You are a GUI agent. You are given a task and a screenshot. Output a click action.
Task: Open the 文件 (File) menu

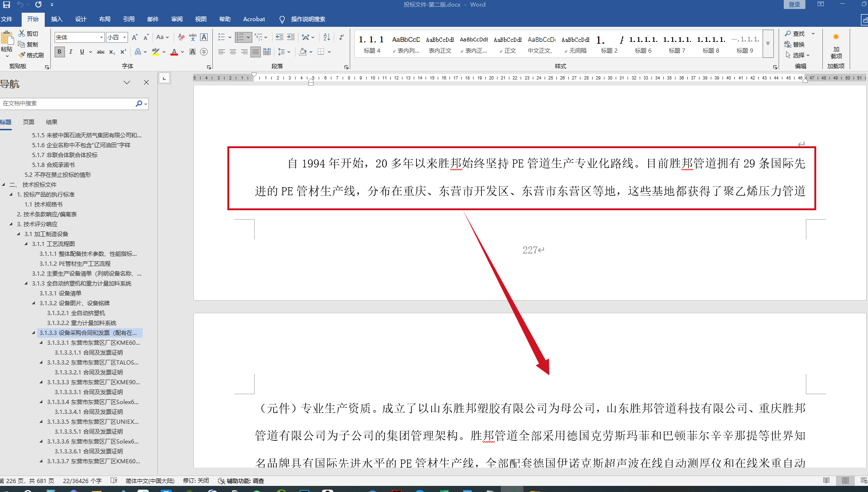pyautogui.click(x=7, y=19)
